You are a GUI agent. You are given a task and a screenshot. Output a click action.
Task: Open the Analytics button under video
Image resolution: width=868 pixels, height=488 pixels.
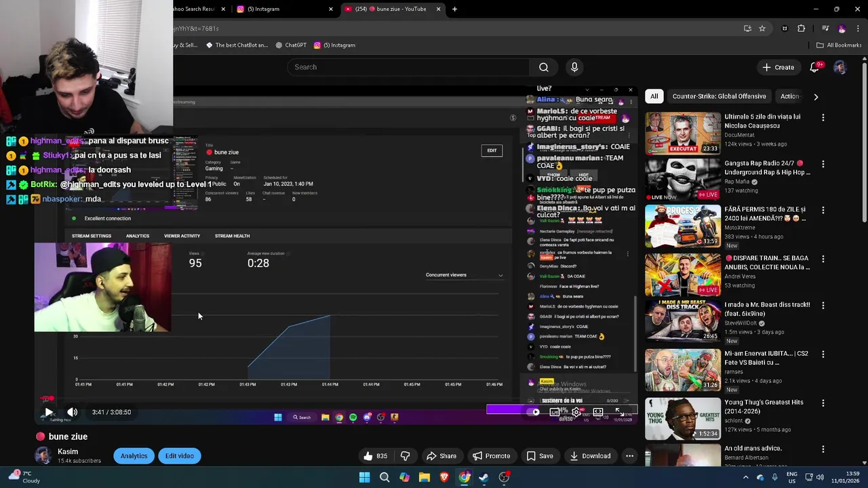[x=134, y=456]
